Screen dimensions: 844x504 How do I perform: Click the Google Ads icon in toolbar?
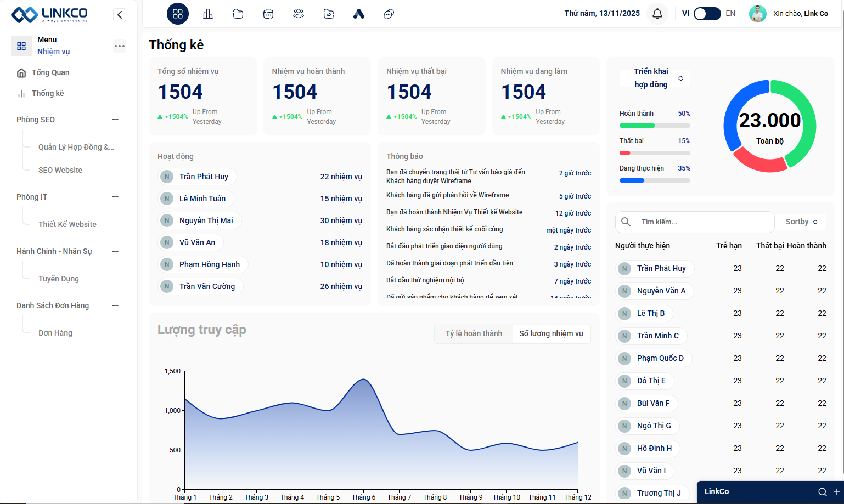coord(359,14)
